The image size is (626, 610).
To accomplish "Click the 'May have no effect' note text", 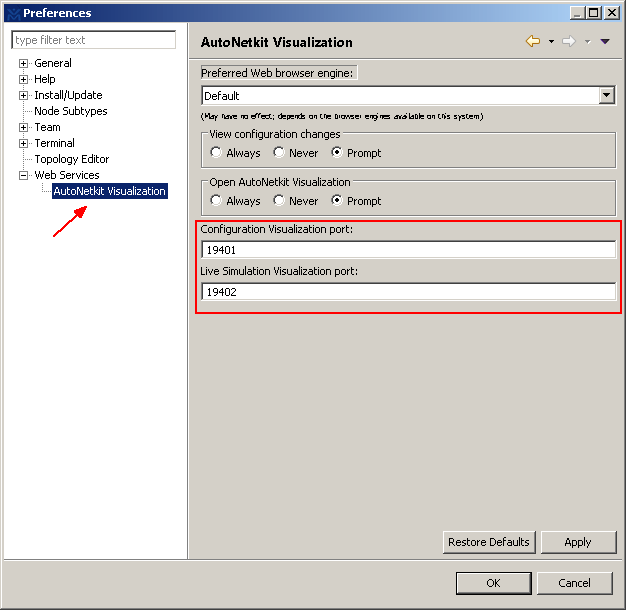I will point(342,116).
